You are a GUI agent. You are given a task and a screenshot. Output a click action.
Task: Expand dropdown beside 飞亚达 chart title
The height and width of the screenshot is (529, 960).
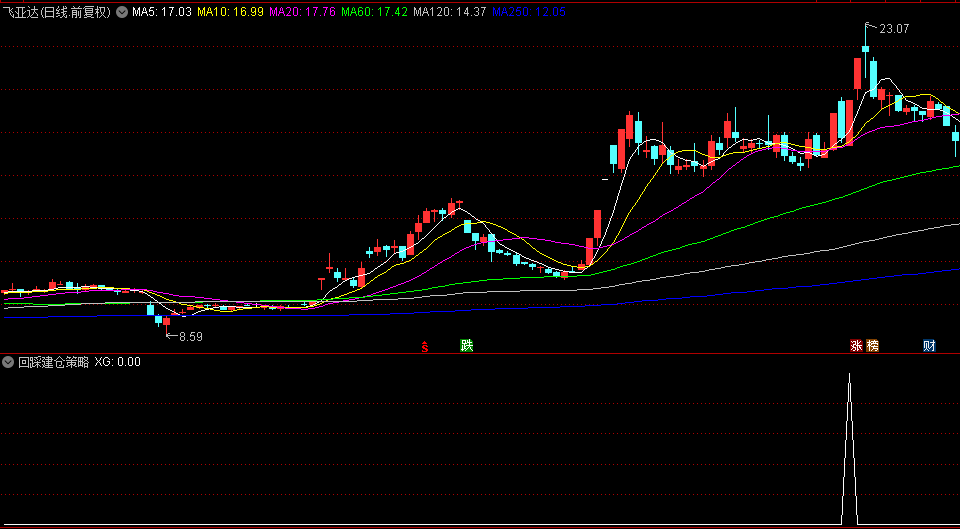click(x=121, y=12)
